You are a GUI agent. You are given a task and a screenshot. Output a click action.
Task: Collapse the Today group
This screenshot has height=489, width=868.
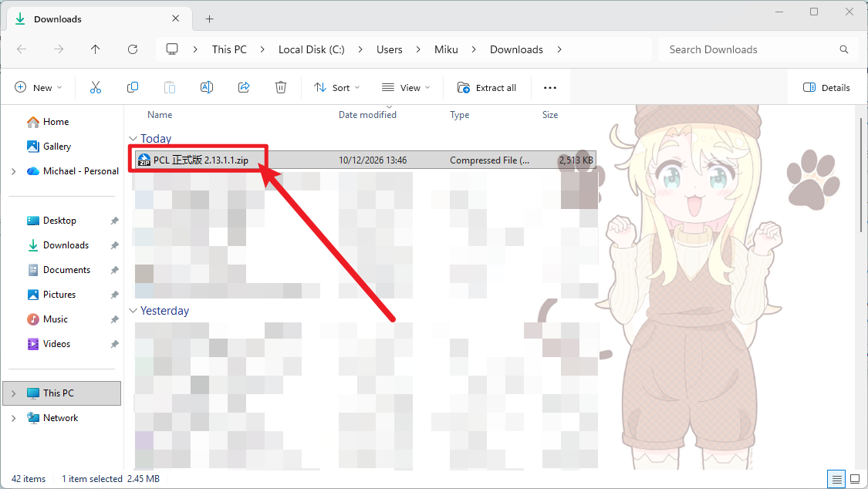click(x=133, y=139)
